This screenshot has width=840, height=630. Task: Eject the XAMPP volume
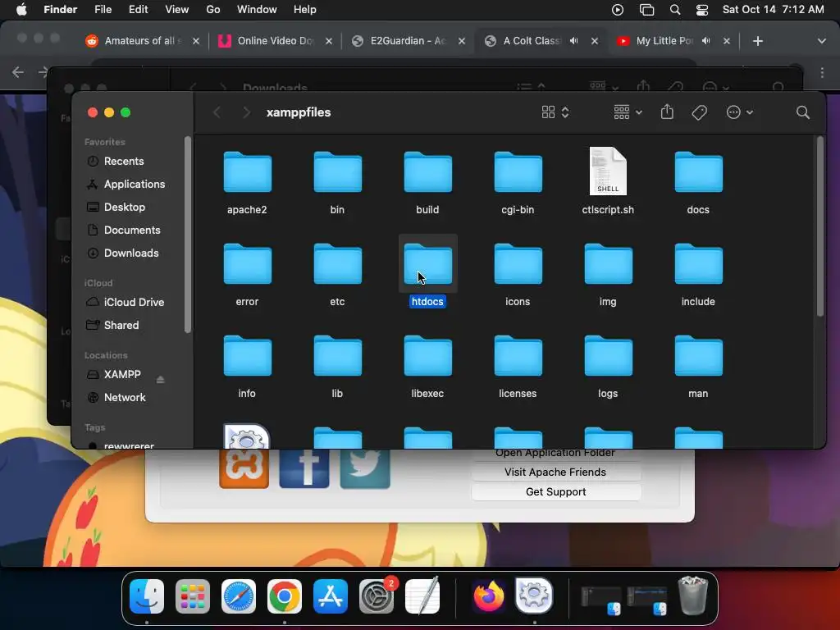point(160,379)
